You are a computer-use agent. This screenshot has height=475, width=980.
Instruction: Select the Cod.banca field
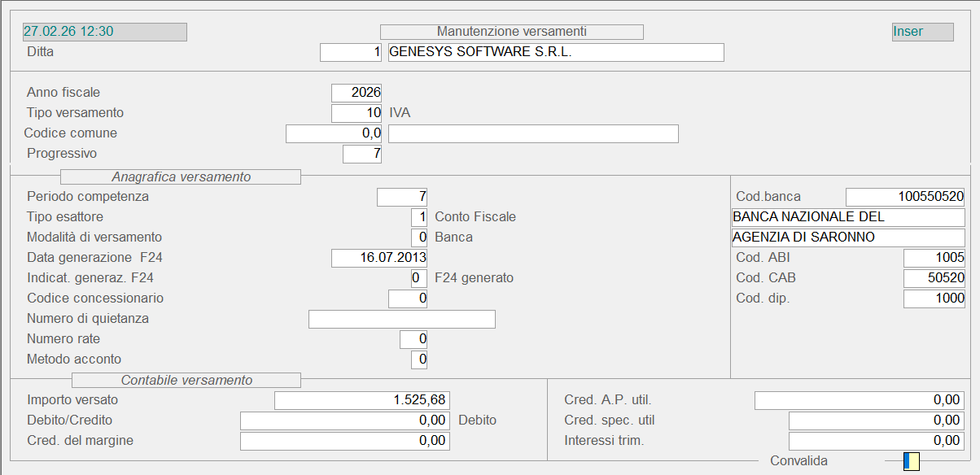coord(905,197)
